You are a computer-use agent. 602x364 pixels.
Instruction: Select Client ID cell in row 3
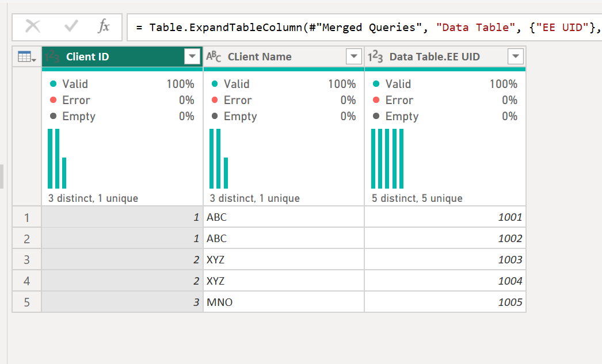click(122, 260)
